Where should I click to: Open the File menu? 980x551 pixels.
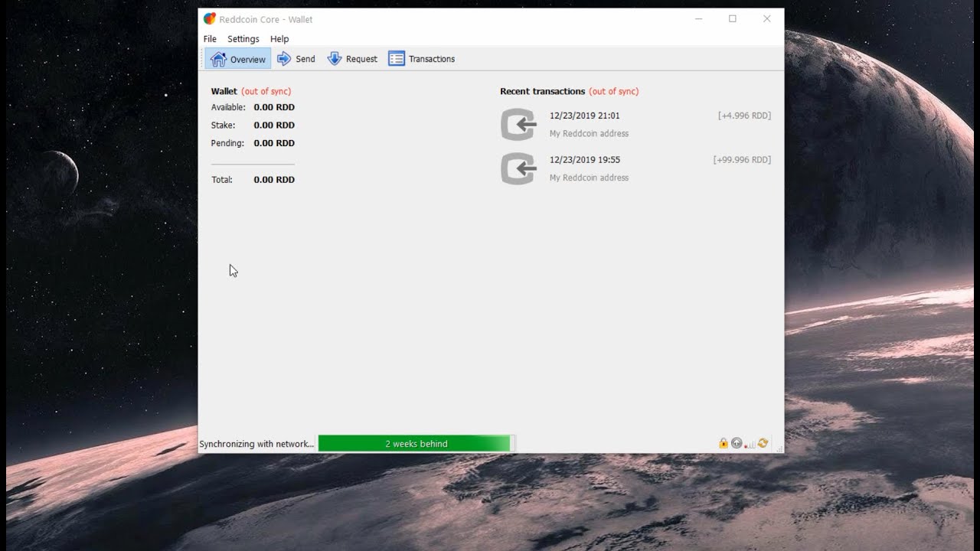tap(210, 39)
